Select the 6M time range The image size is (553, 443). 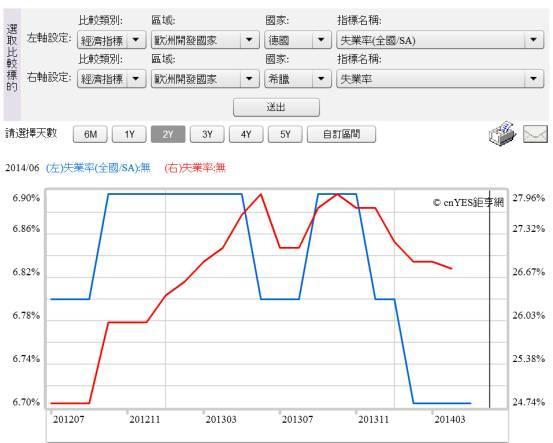click(90, 134)
